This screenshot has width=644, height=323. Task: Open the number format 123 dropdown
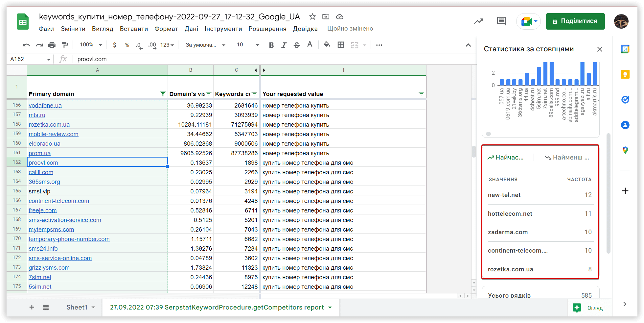coord(167,45)
